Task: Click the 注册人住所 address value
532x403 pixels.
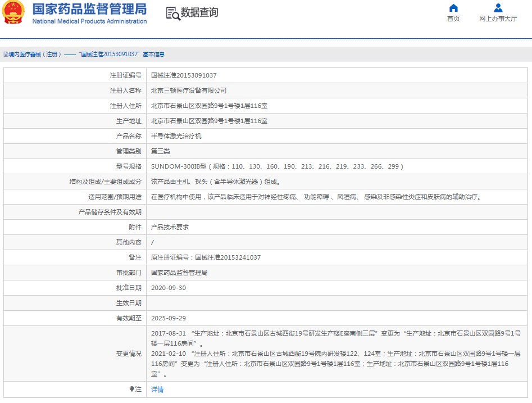Action: 209,106
